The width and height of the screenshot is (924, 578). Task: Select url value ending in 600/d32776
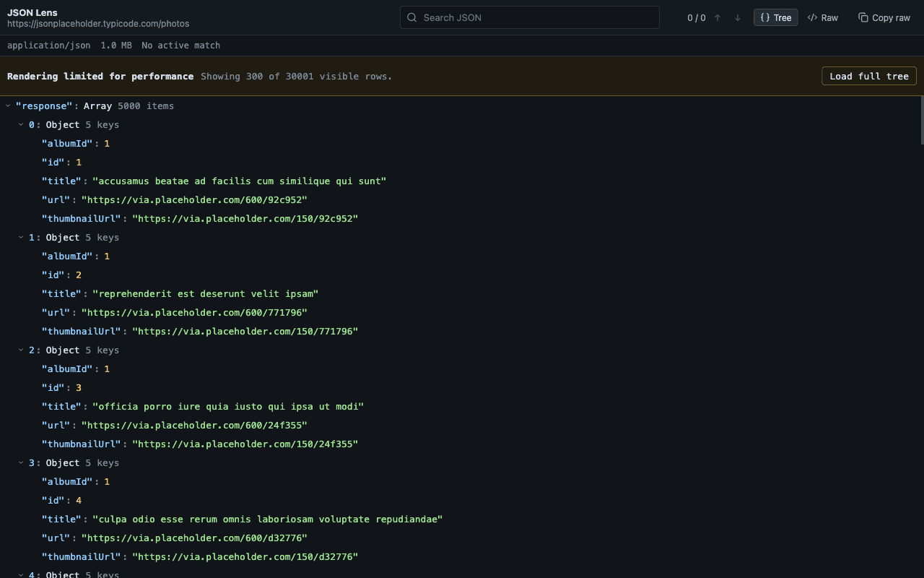(x=194, y=538)
